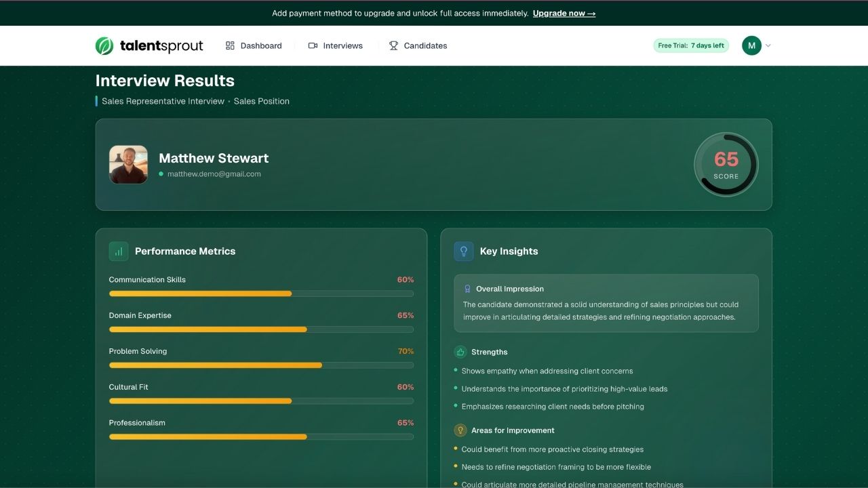Click the talentsprout leaf logo icon
This screenshot has height=488, width=868.
(104, 46)
